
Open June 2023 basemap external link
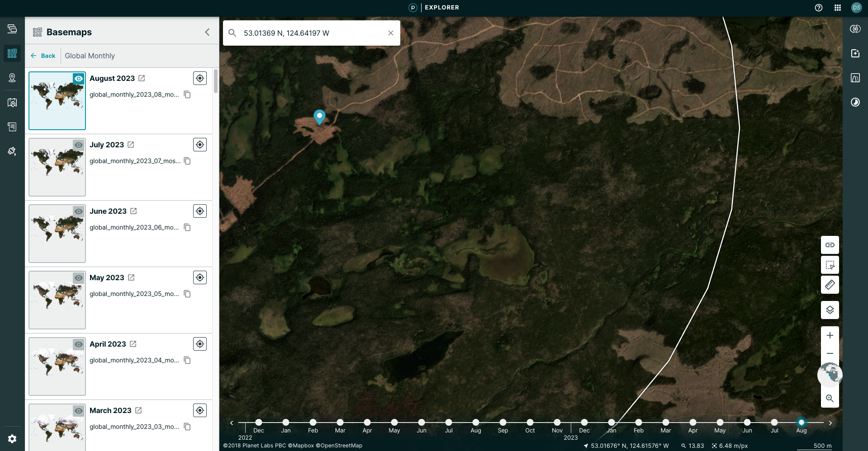coord(133,211)
